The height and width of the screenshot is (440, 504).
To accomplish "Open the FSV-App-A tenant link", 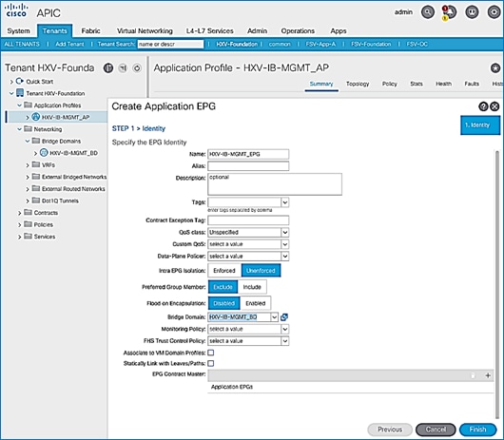I will 320,45.
